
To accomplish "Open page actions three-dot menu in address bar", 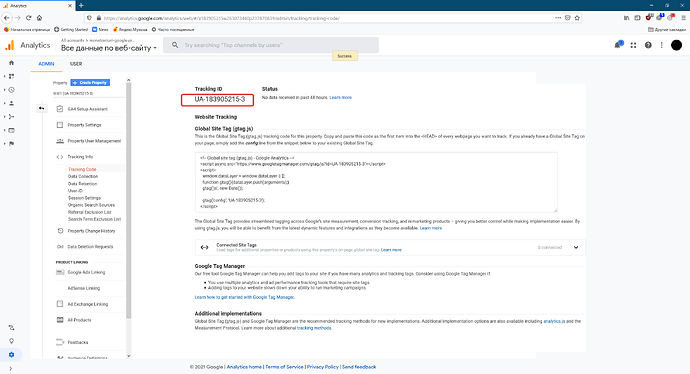I will tap(558, 18).
